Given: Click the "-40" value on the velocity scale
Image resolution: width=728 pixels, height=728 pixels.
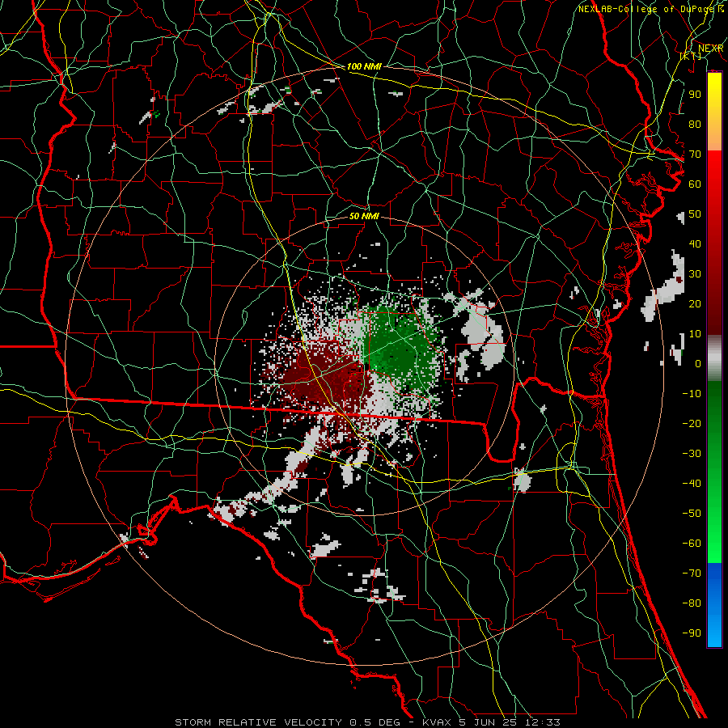Looking at the screenshot, I should [x=692, y=484].
